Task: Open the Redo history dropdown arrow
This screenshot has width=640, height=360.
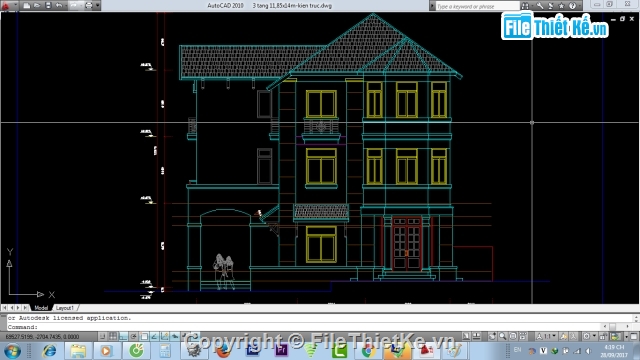Action: point(81,5)
